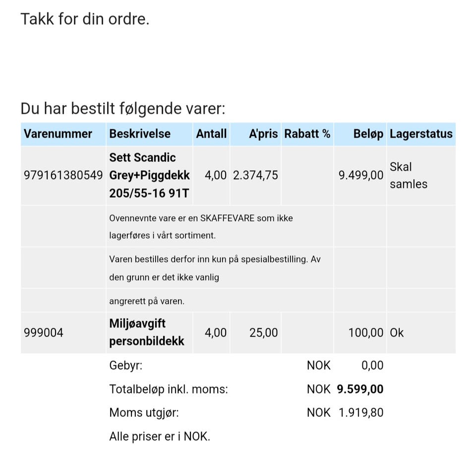Click the Takk for din ordre heading
This screenshot has width=476, height=457.
[x=85, y=19]
